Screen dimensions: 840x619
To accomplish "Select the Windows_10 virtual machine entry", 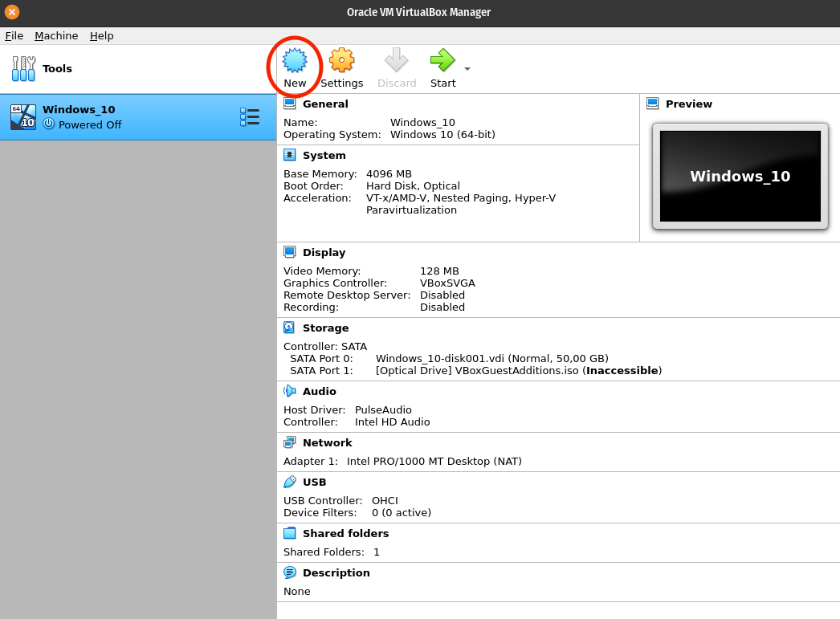I will pos(120,117).
